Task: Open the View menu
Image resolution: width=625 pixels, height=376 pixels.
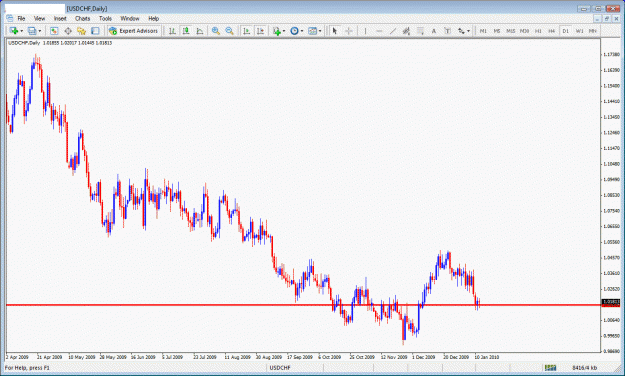Action: [x=39, y=18]
